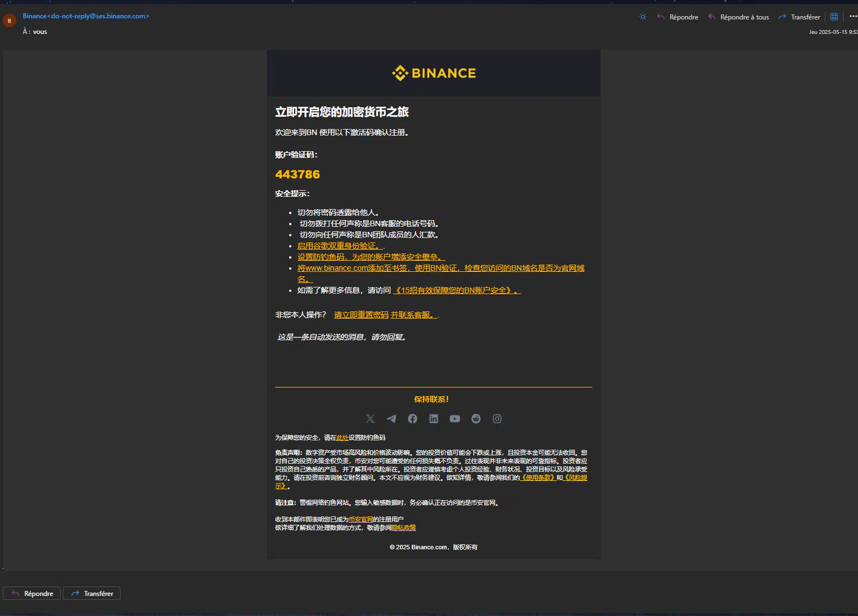Open link 启用谷歌双重身份验证
Image resolution: width=858 pixels, height=616 pixels.
[340, 246]
